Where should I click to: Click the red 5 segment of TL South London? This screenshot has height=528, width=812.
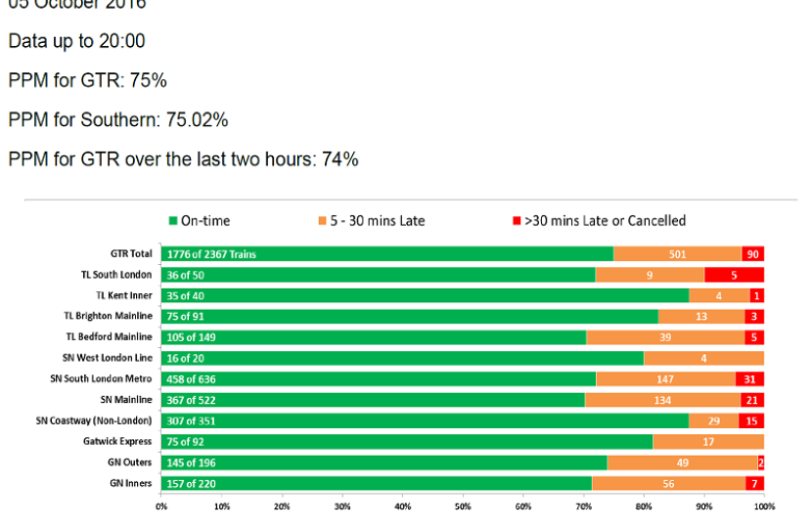pyautogui.click(x=734, y=275)
